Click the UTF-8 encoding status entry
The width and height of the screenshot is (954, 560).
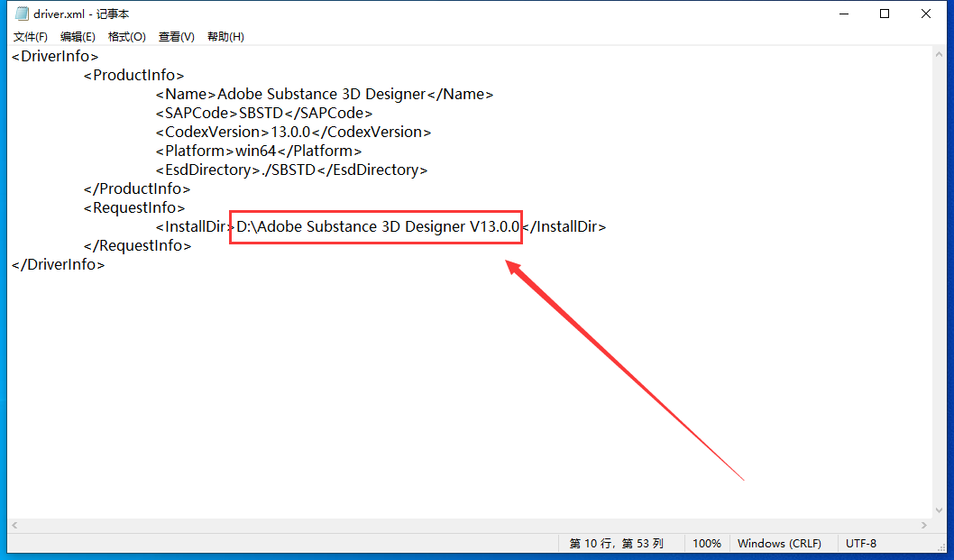(861, 543)
